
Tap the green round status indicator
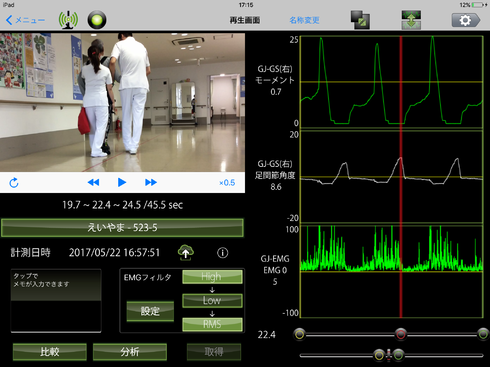pyautogui.click(x=97, y=20)
